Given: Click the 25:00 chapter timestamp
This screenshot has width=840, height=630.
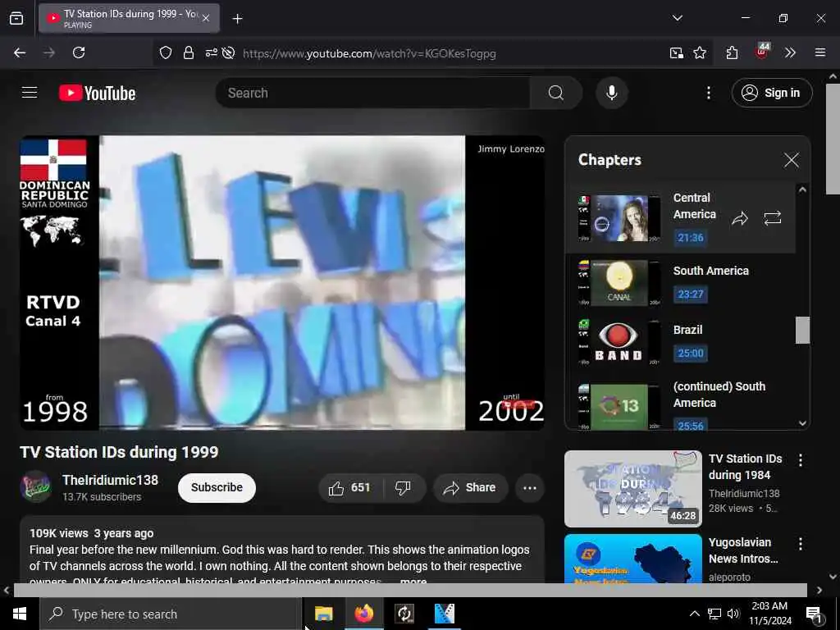Looking at the screenshot, I should [690, 353].
